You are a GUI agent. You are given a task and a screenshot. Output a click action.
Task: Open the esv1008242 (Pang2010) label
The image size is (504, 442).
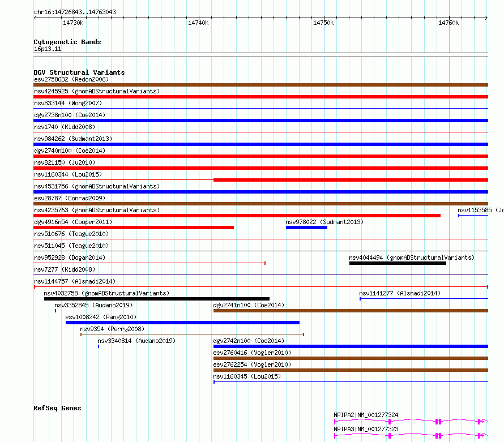coord(101,317)
